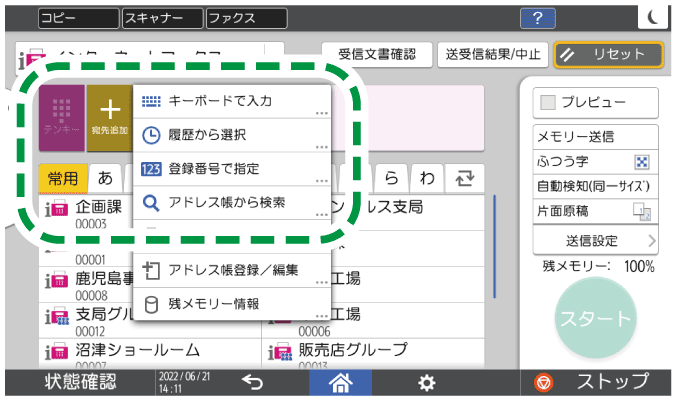Open the テンキー numeric keypad

[x=62, y=118]
